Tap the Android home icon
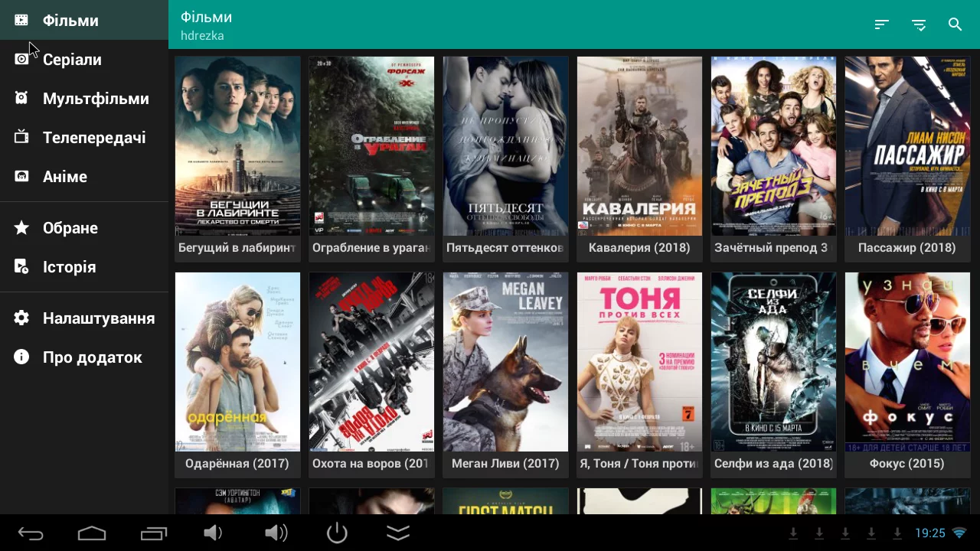This screenshot has width=980, height=551. [x=92, y=533]
